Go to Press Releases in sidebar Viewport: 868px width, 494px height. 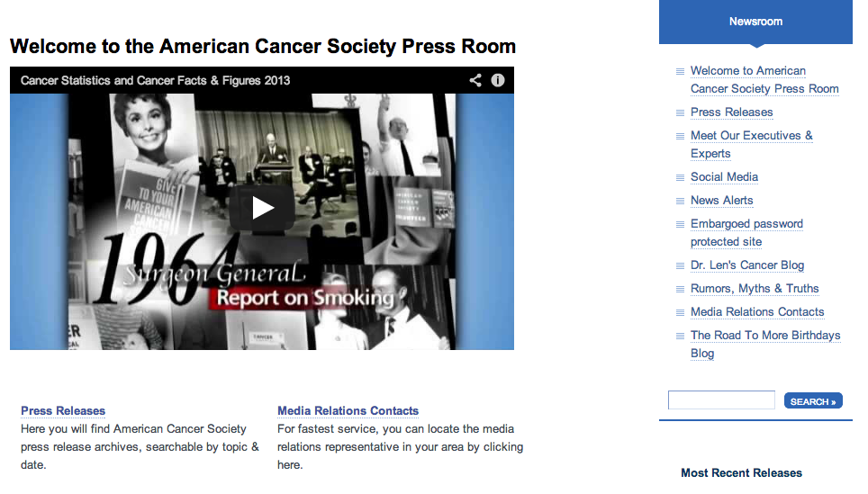point(731,112)
